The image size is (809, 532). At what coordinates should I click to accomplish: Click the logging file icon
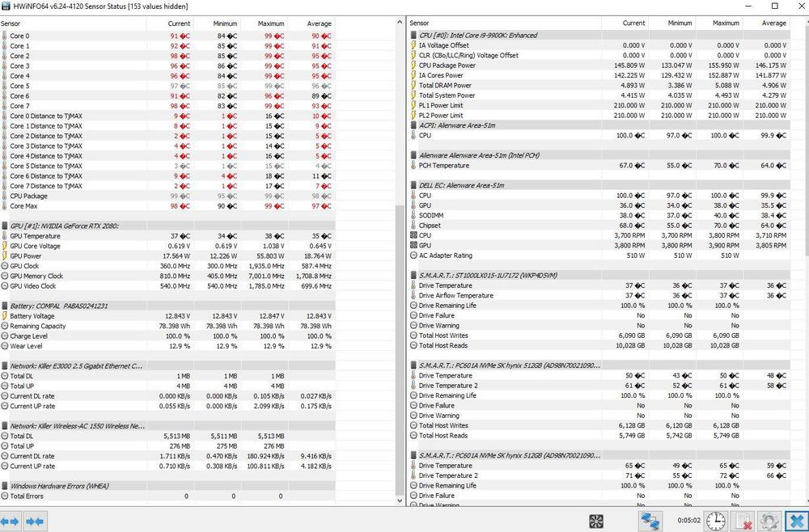click(743, 521)
